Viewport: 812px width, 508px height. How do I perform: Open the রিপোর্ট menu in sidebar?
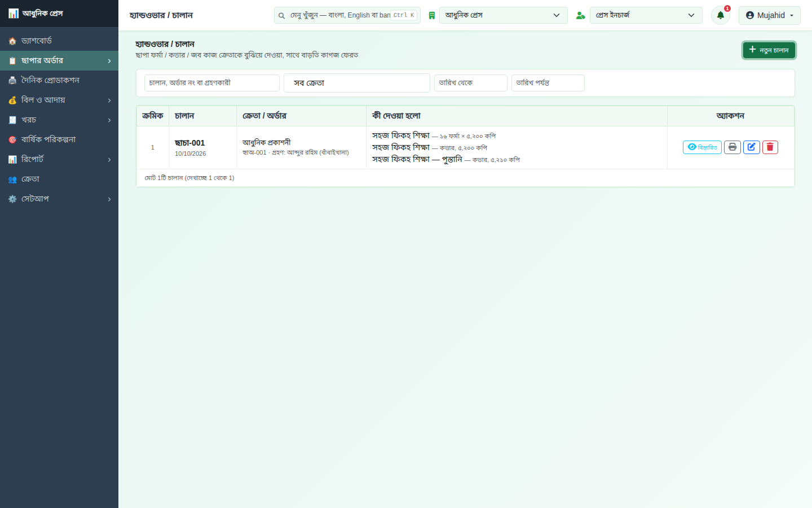click(59, 159)
